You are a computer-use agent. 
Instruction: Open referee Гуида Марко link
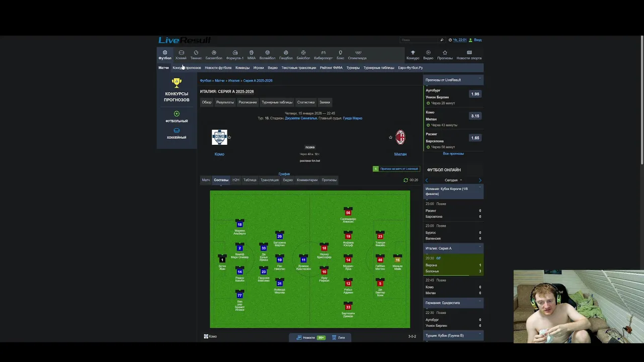click(x=353, y=118)
